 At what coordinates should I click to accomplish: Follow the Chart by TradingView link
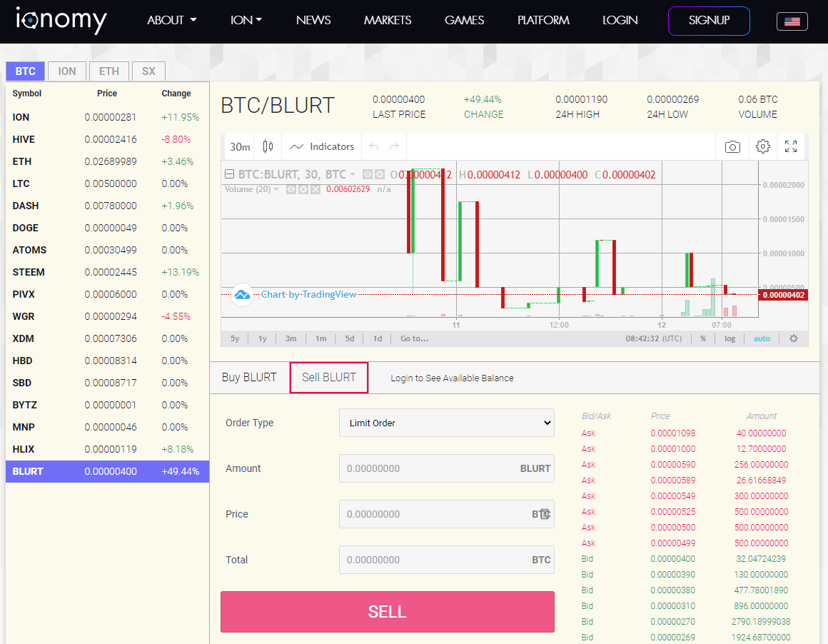[309, 294]
